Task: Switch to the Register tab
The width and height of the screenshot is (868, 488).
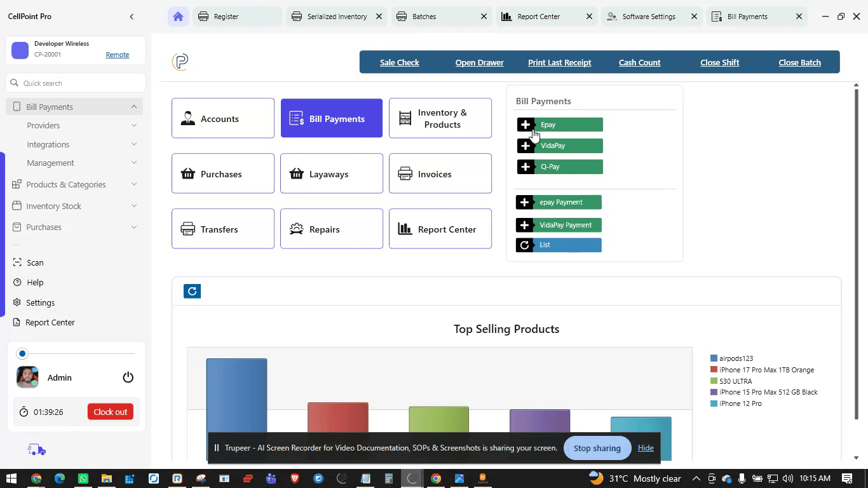Action: 237,17
